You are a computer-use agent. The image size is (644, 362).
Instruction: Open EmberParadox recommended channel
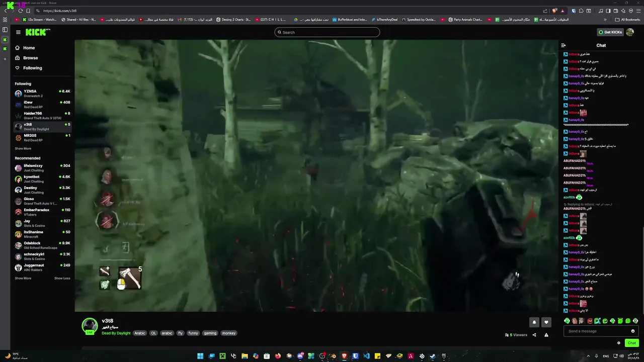pyautogui.click(x=42, y=212)
